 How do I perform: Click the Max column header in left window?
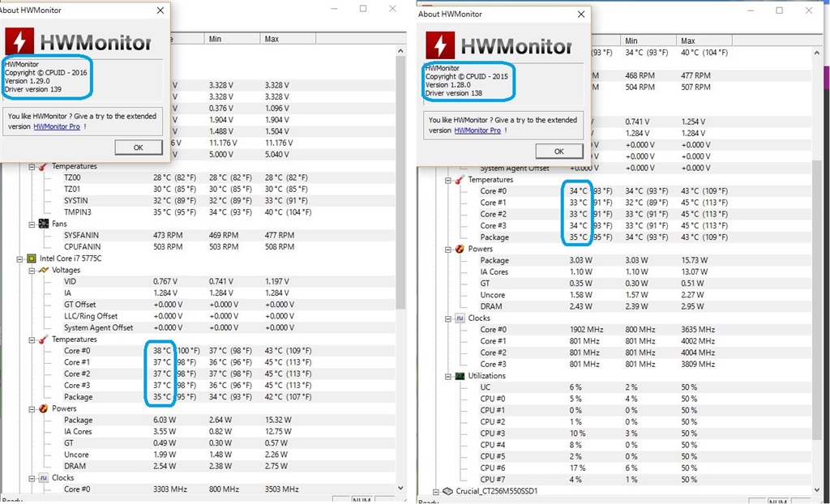point(288,39)
